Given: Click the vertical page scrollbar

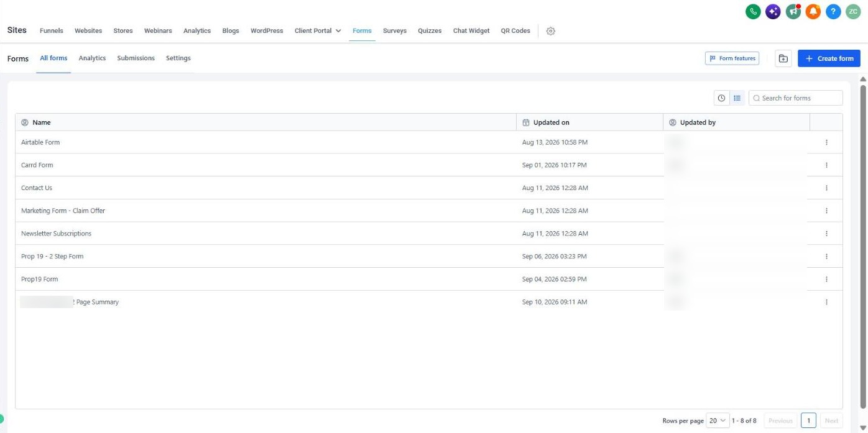Looking at the screenshot, I should pyautogui.click(x=863, y=248).
